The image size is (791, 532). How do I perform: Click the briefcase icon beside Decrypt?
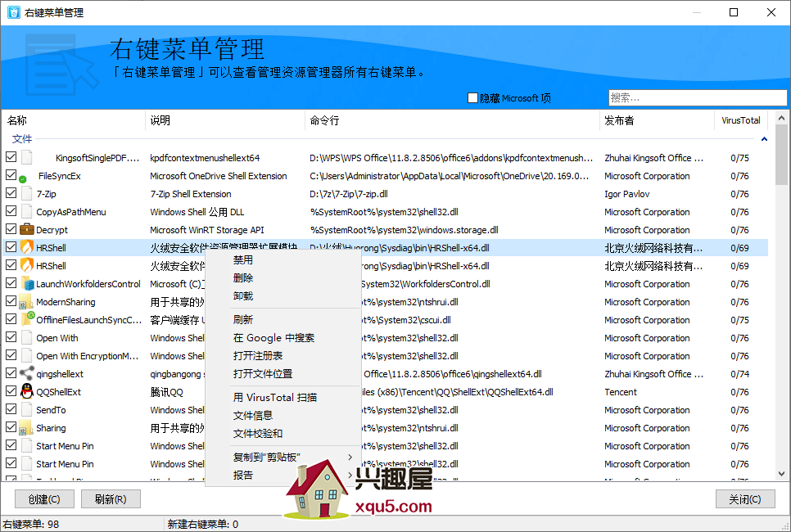[27, 230]
